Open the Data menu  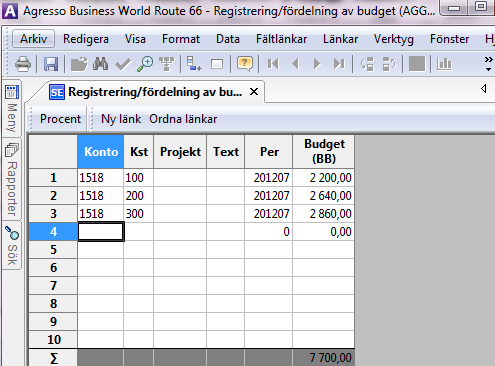point(228,39)
